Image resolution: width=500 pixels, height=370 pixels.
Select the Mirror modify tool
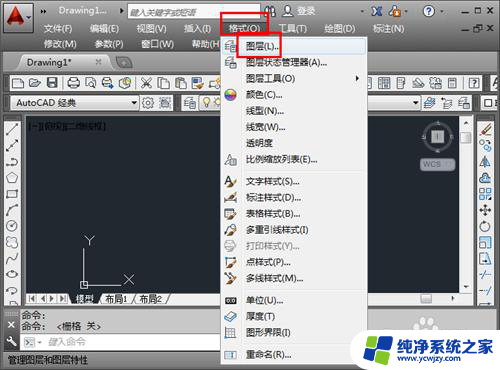point(485,162)
